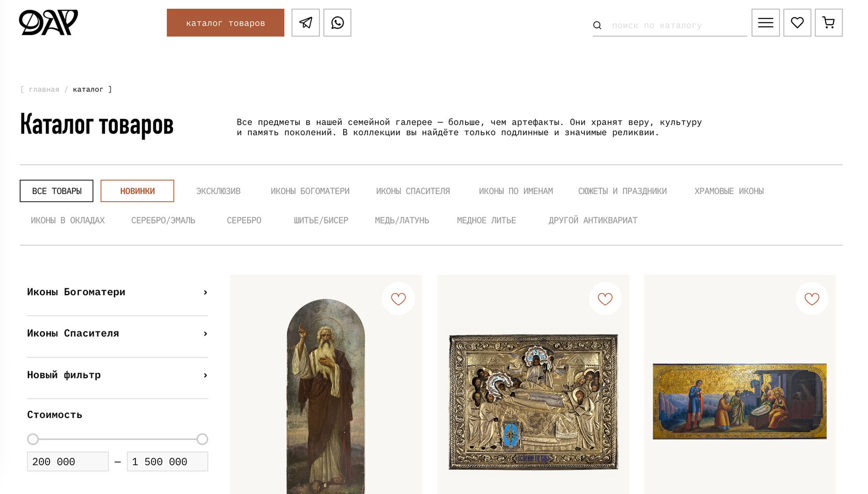
Task: Select the ИКОНЫ ПО ИМЕНАМ category
Action: click(516, 191)
